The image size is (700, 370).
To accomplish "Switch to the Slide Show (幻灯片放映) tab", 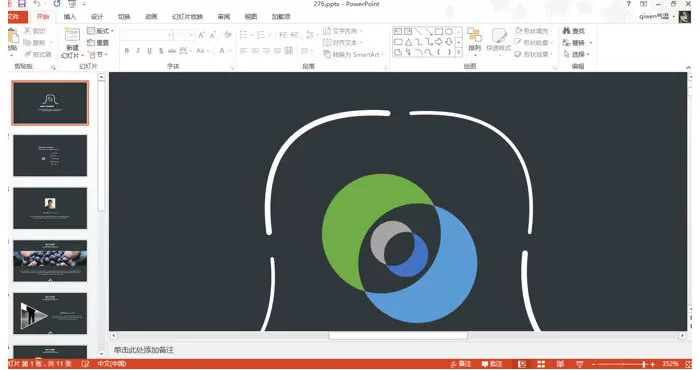I will pos(188,17).
